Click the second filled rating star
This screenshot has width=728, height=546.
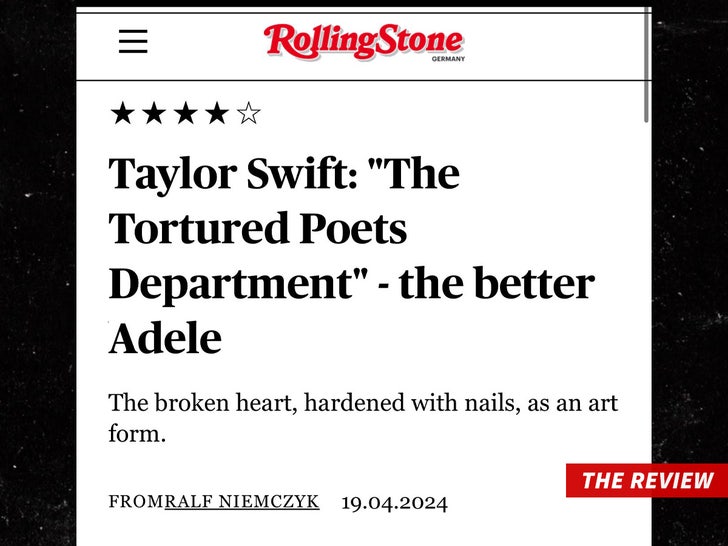[x=153, y=114]
